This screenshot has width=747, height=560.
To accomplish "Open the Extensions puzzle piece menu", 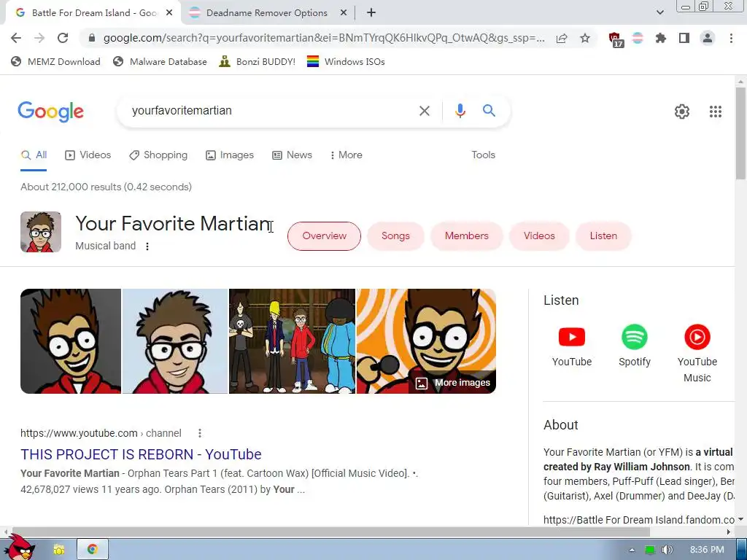I will coord(661,38).
